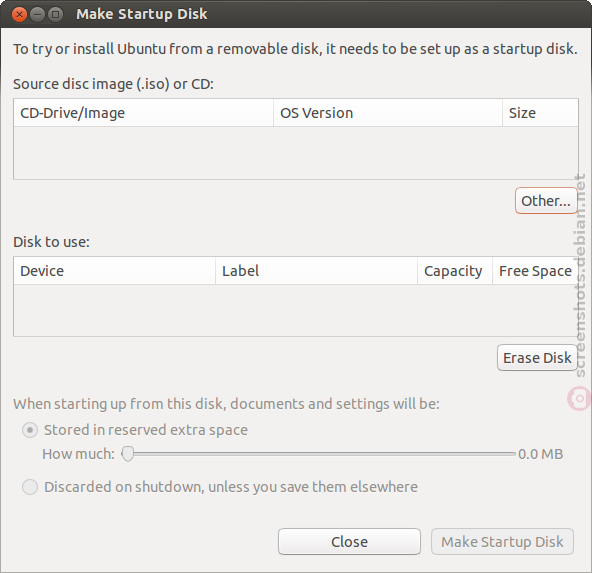Sort source list by Size column
Image resolution: width=592 pixels, height=573 pixels.
(x=540, y=113)
